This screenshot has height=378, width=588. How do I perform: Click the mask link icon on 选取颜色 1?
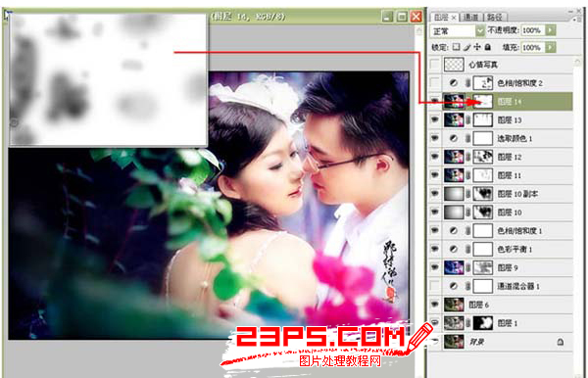(468, 138)
